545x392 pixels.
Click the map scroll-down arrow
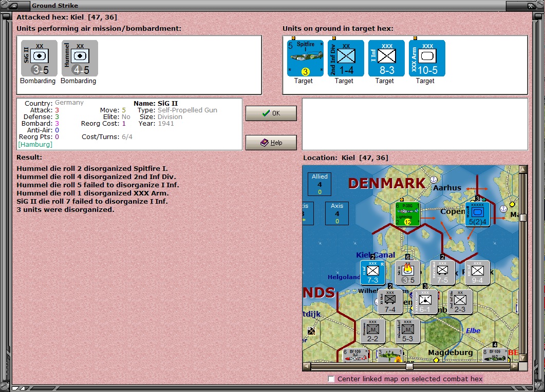click(523, 358)
